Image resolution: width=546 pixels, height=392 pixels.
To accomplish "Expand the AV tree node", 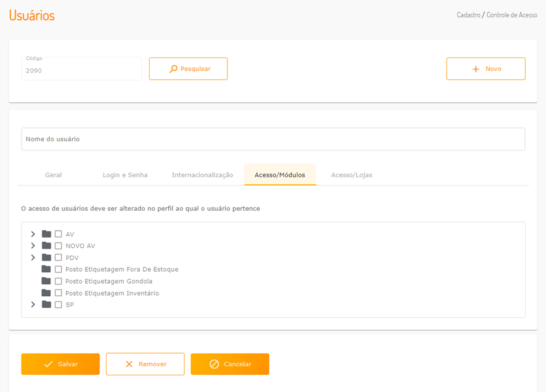I will tap(33, 234).
